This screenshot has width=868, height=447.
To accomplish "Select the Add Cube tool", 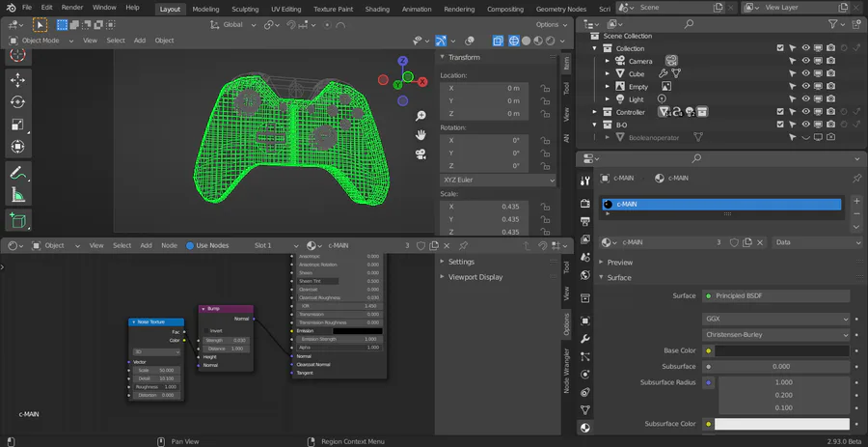I will (17, 220).
